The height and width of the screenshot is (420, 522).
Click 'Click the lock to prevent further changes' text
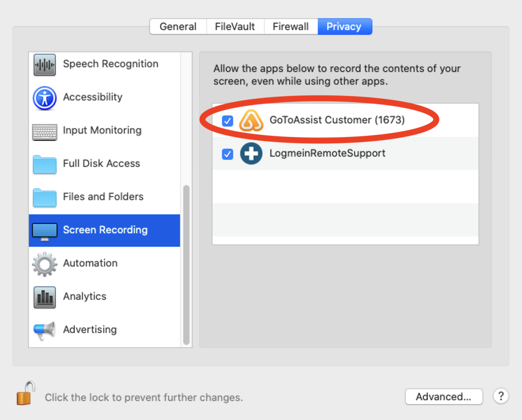click(144, 397)
